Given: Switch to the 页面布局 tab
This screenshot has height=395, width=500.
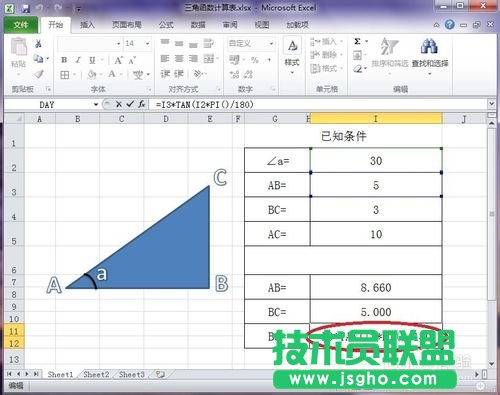Looking at the screenshot, I should (127, 25).
